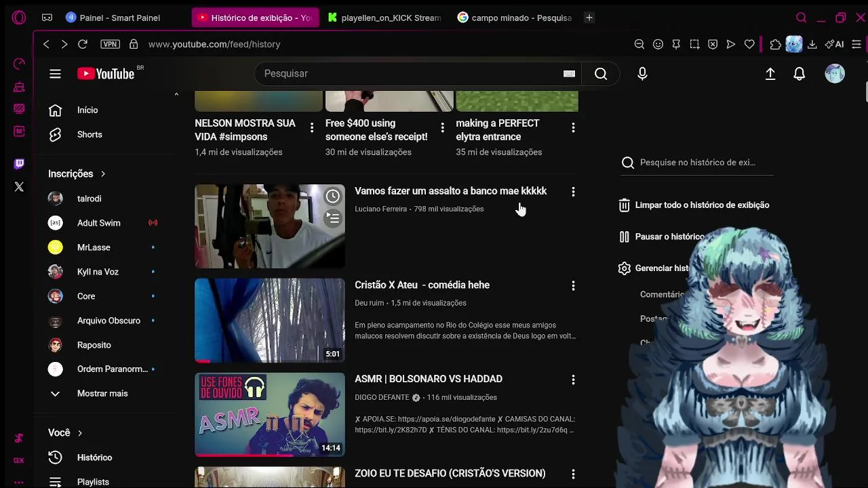
Task: Click Limpar todo o histórico de exibição
Action: [694, 205]
